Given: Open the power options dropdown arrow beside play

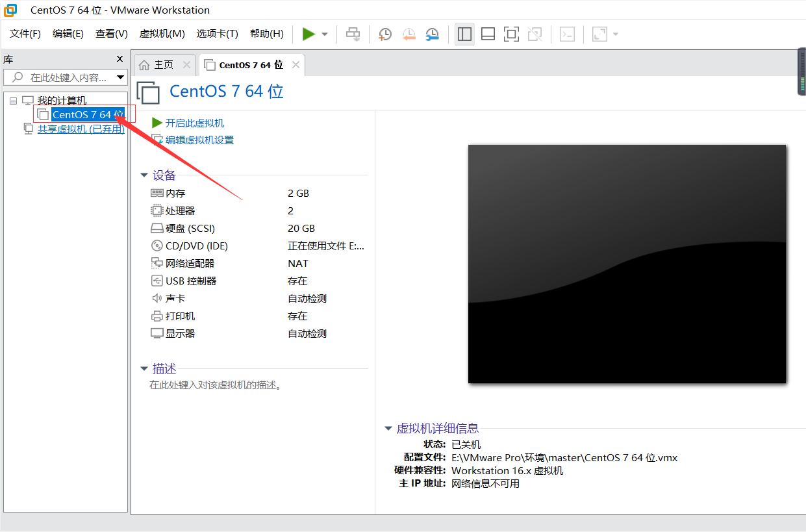Looking at the screenshot, I should point(325,34).
